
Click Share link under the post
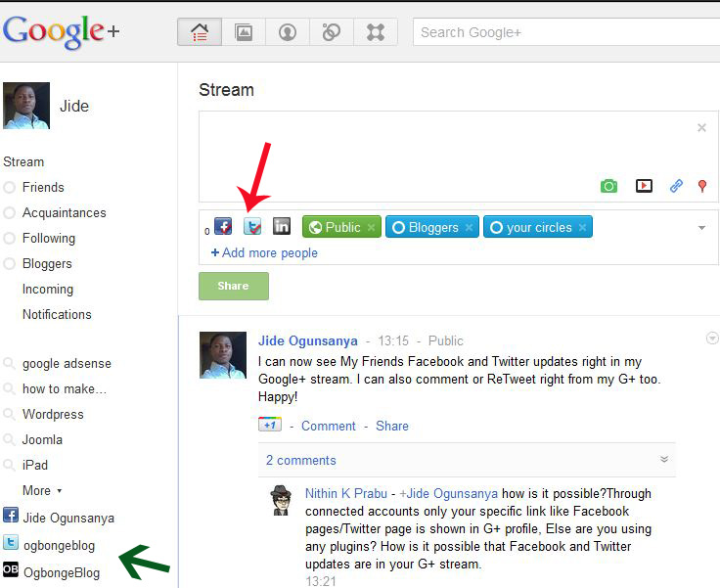392,426
